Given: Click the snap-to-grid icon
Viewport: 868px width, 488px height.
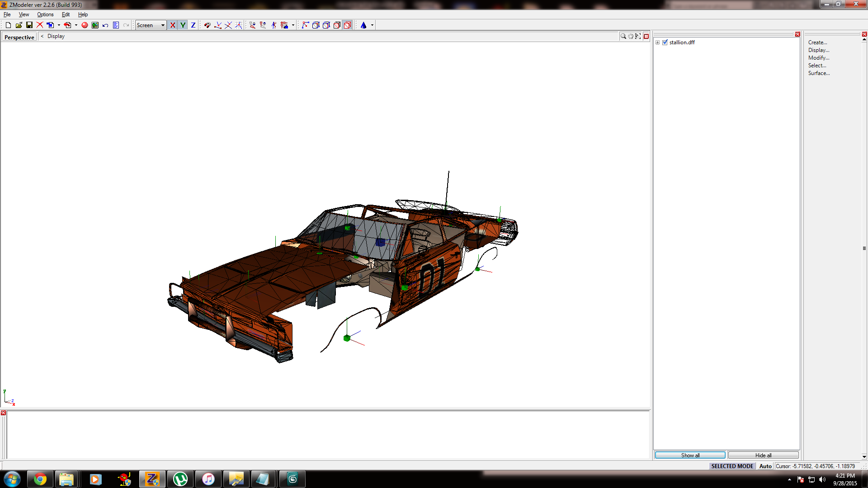Looking at the screenshot, I should point(238,25).
